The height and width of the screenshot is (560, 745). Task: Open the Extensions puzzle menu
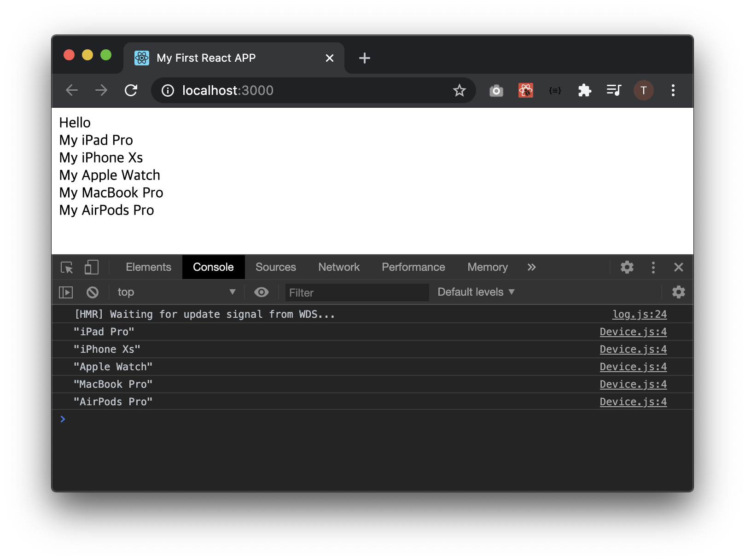point(584,90)
